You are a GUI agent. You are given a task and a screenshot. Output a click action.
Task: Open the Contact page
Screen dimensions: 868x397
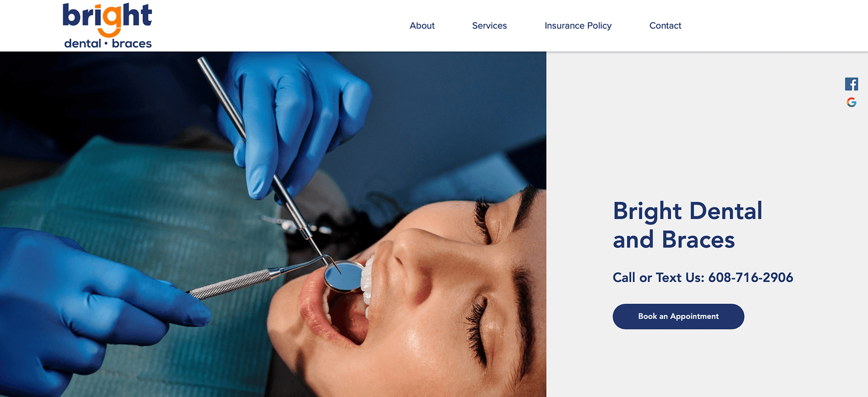[665, 25]
